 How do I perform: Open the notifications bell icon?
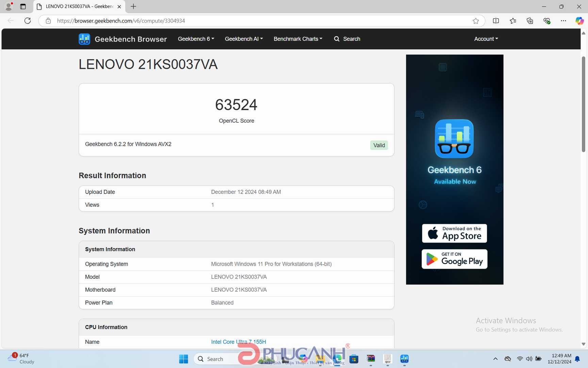tap(577, 359)
